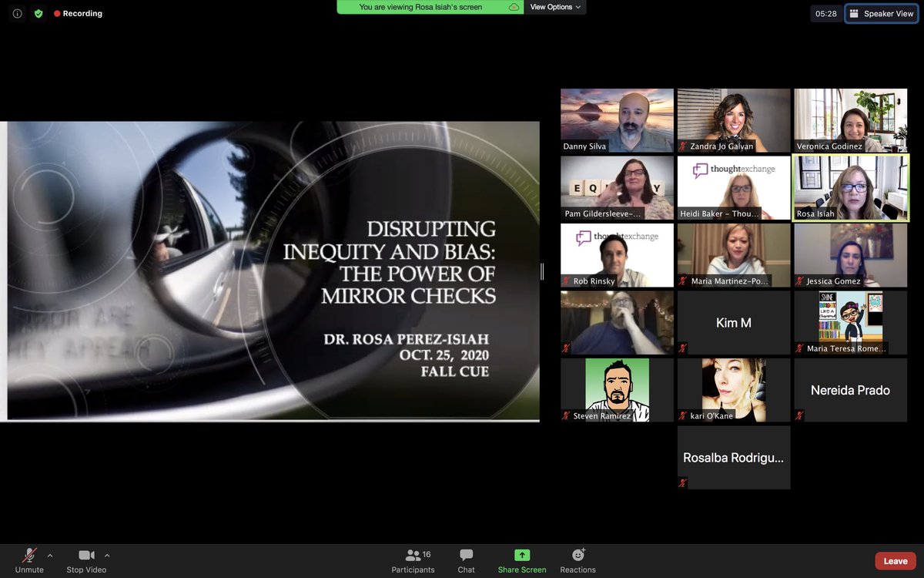Click the meeting info icon
This screenshot has height=578, width=924.
pyautogui.click(x=17, y=13)
